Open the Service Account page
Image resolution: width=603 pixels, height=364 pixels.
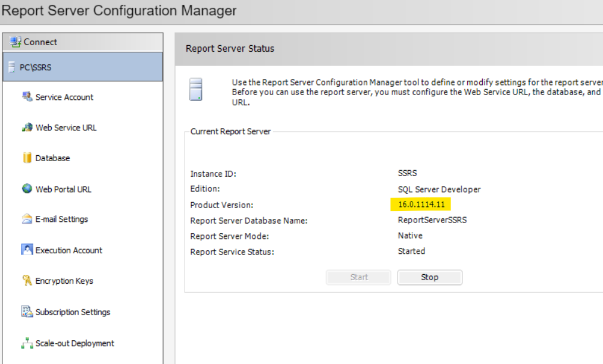pyautogui.click(x=64, y=98)
